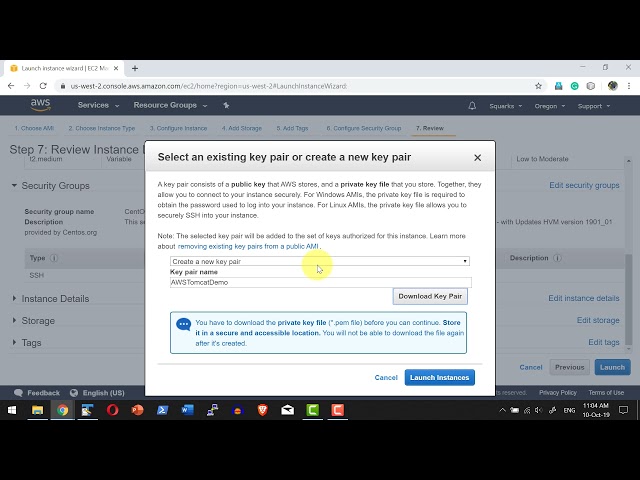Click the Description column info icon
The height and width of the screenshot is (480, 640).
coord(557,258)
